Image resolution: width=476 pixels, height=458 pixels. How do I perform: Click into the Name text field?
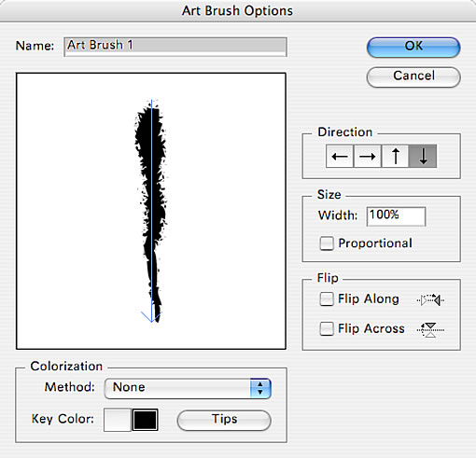tap(175, 47)
